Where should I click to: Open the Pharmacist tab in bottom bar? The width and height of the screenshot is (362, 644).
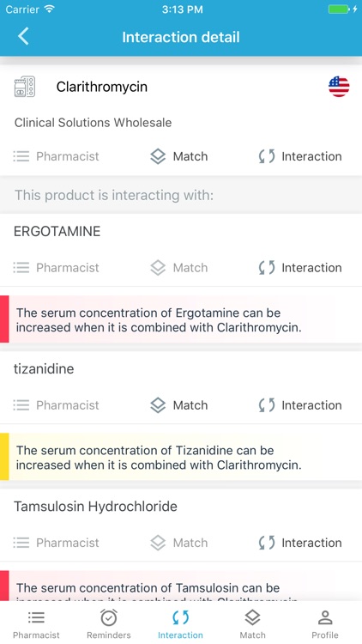(x=36, y=624)
